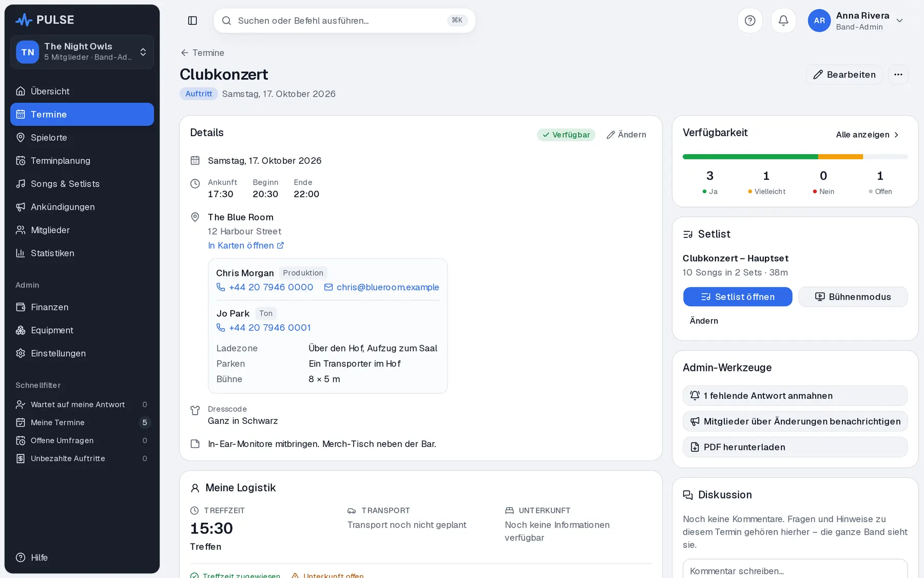Click the Bearbeiten button
The height and width of the screenshot is (578, 924).
[844, 74]
